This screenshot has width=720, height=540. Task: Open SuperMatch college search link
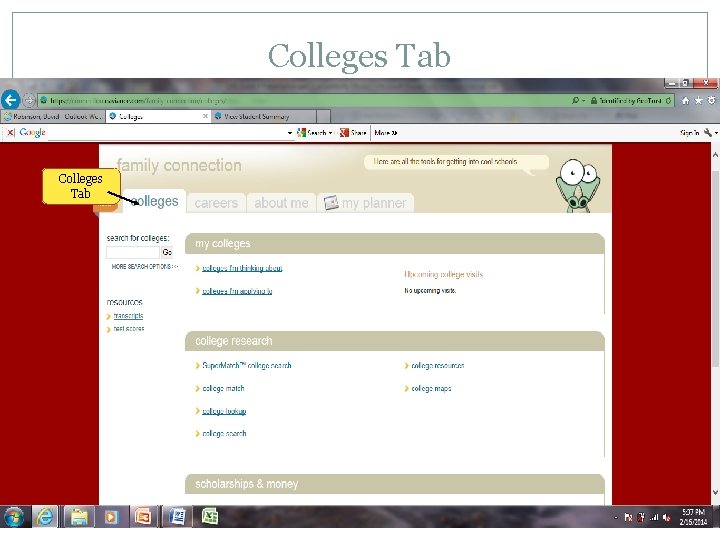tap(247, 366)
